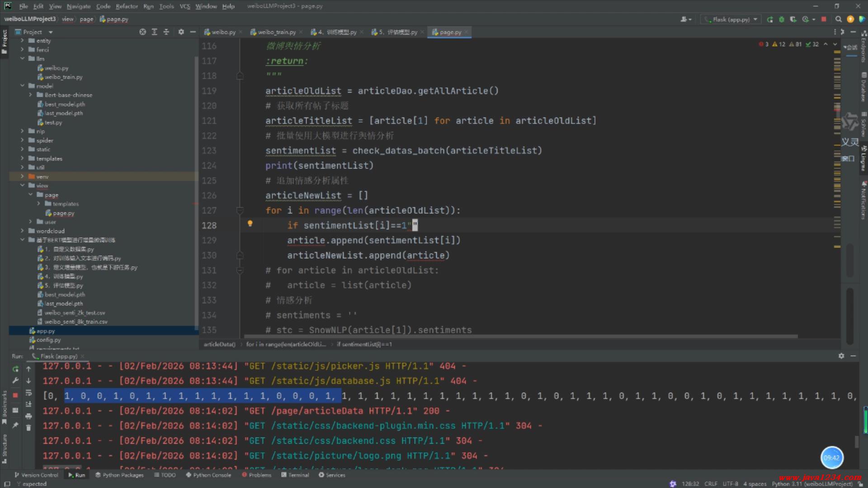Stop the running Flask app from top toolbar
This screenshot has width=868, height=488.
[824, 19]
